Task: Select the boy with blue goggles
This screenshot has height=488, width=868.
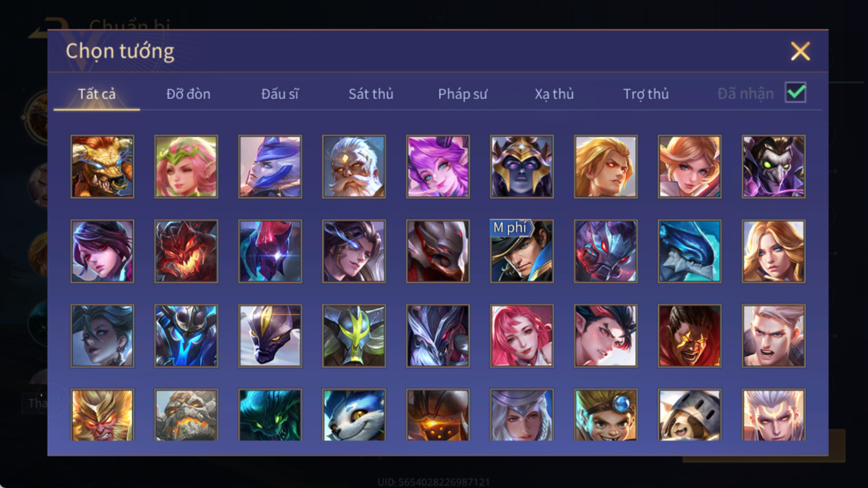Action: (605, 415)
